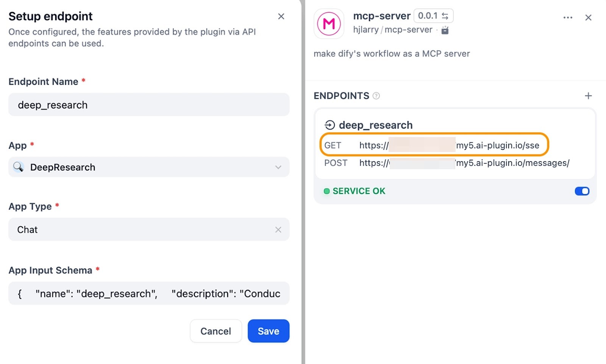
Task: Click the version switch arrows icon
Action: [445, 16]
